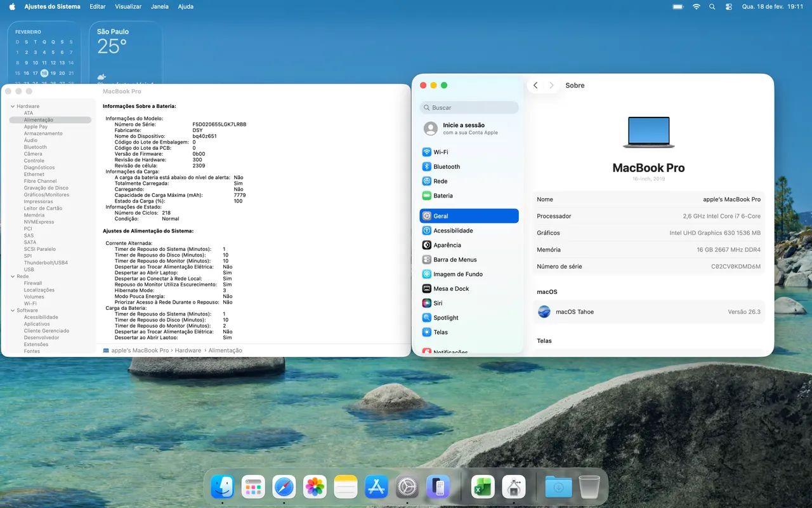Launch Safari from the Dock
The width and height of the screenshot is (812, 508).
tap(284, 486)
